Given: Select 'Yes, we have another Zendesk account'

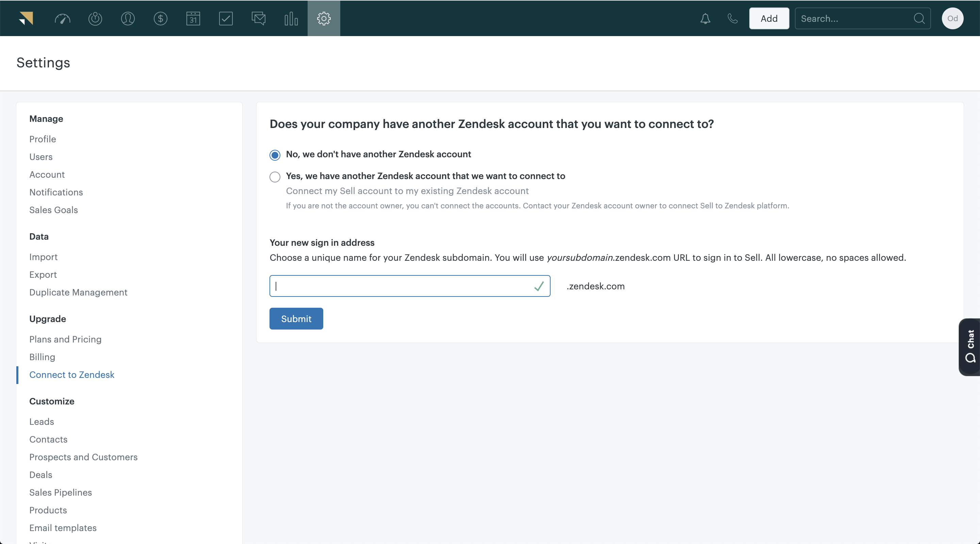Looking at the screenshot, I should pos(275,176).
